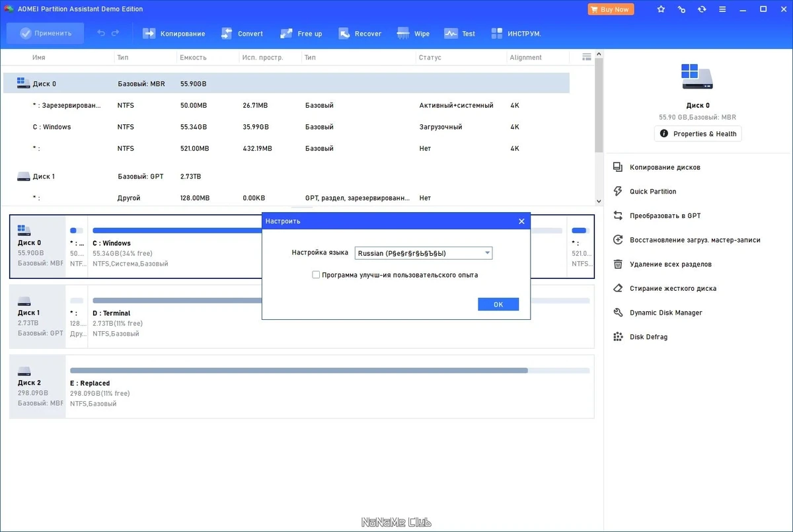Click the refresh icon in title bar
Screen dimensions: 793x532
701,9
